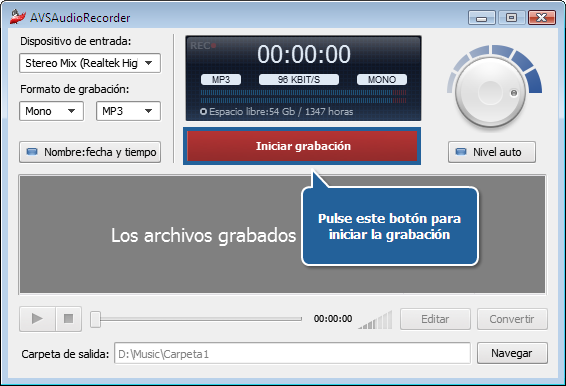Minimize the AVSAudioRecorder window
This screenshot has height=386, width=566.
[482, 17]
